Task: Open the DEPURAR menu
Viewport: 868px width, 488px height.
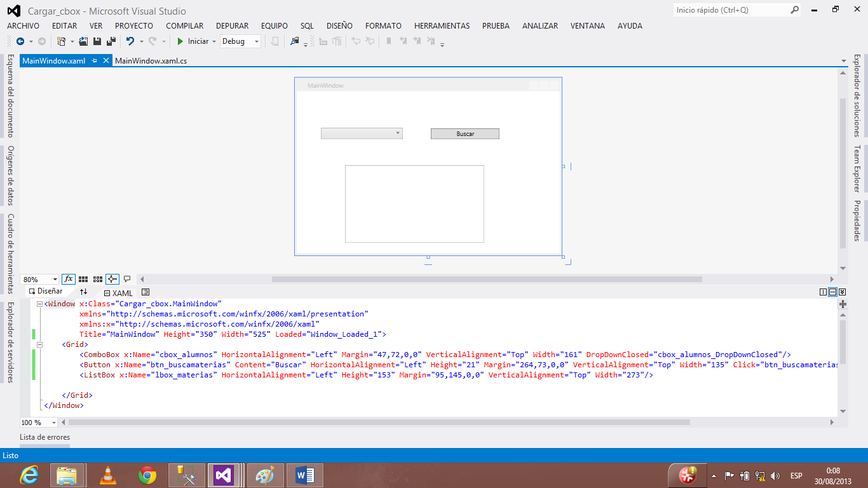Action: point(232,26)
